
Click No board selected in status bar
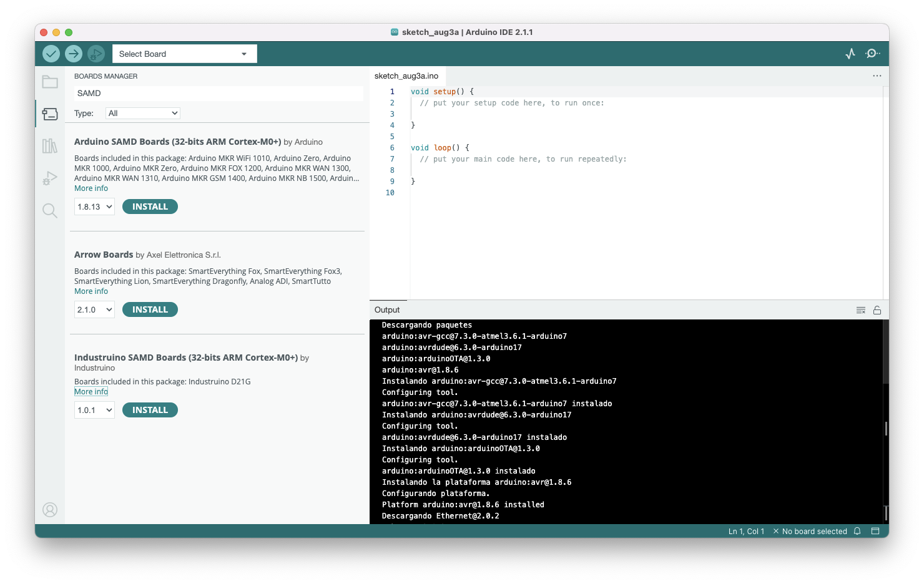pyautogui.click(x=810, y=531)
